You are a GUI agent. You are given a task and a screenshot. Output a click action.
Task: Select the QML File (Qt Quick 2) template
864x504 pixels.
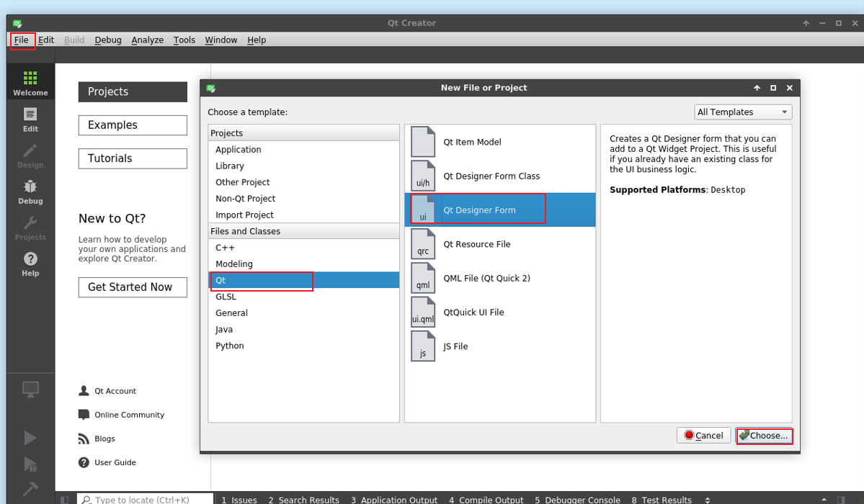(500, 278)
